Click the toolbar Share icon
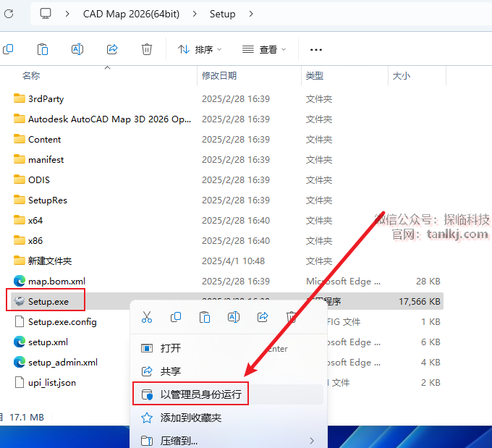This screenshot has width=492, height=448. tap(112, 49)
